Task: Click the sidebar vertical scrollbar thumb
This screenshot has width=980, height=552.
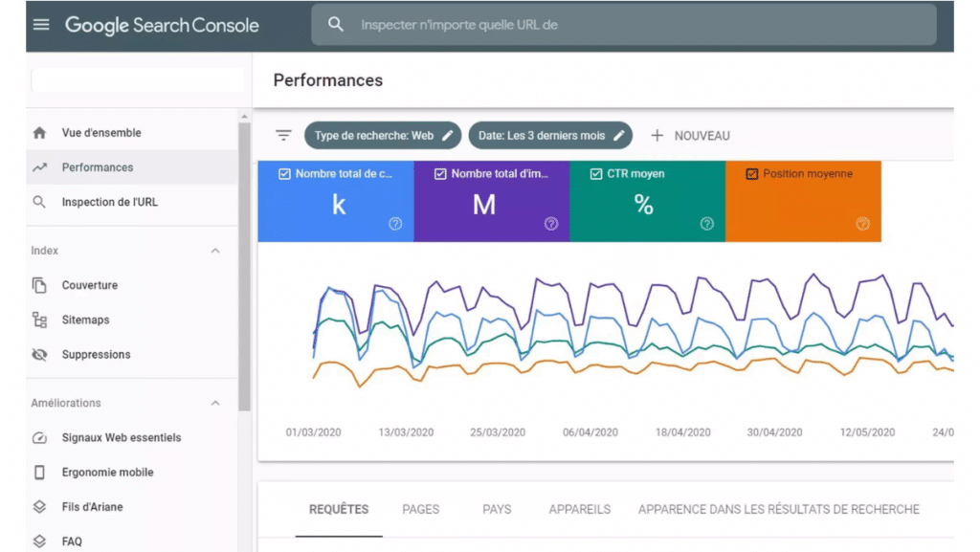Action: [x=244, y=267]
